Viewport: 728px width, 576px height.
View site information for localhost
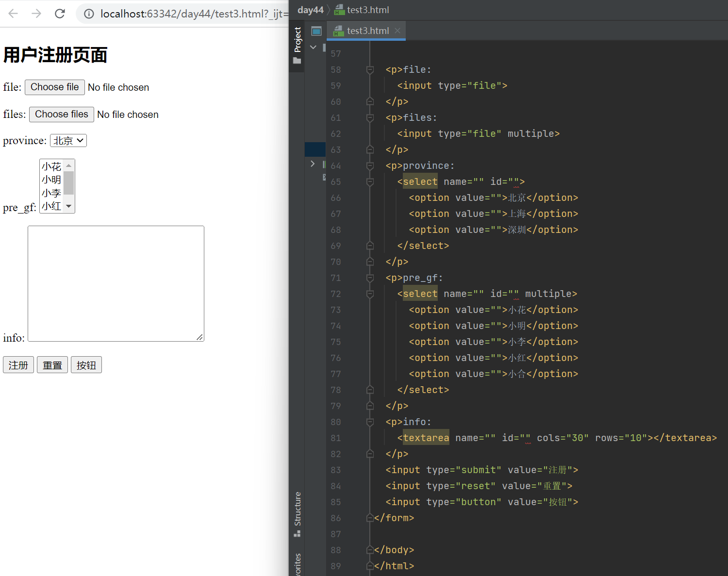click(x=89, y=14)
